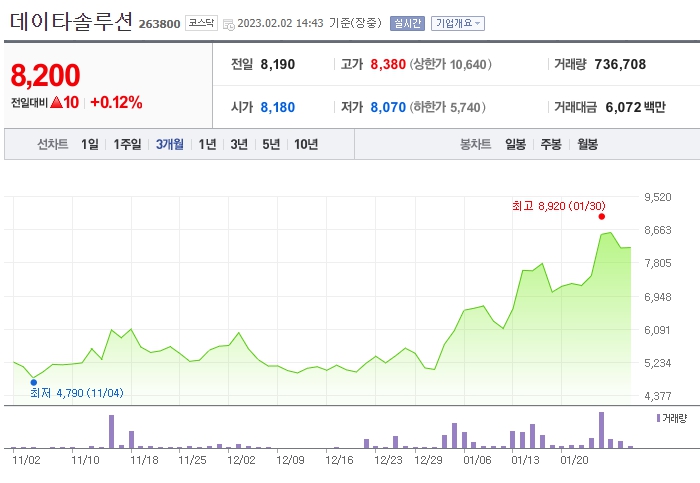Viewport: 700px width, 483px height.
Task: Click the 4,377 price axis label
Action: [x=658, y=396]
